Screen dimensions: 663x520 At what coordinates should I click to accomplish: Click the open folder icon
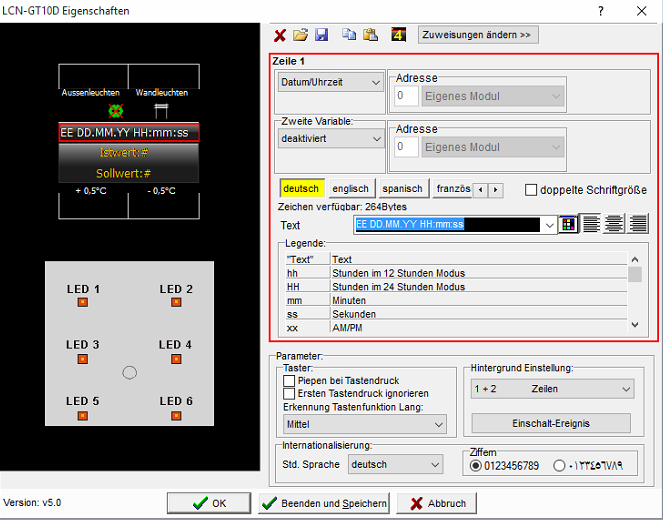pyautogui.click(x=300, y=35)
